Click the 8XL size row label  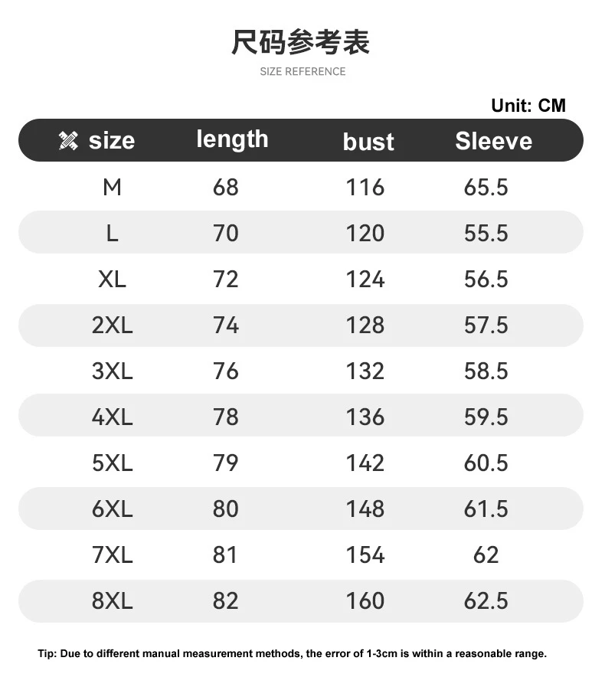pyautogui.click(x=112, y=600)
